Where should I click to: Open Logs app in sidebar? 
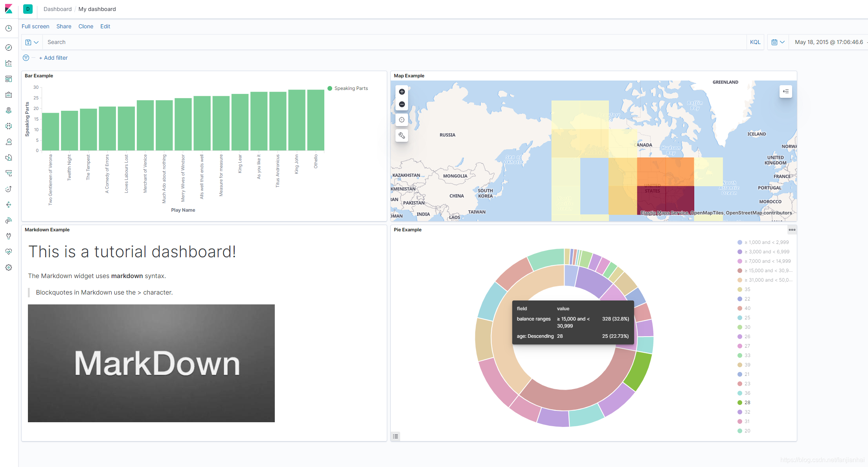click(9, 157)
